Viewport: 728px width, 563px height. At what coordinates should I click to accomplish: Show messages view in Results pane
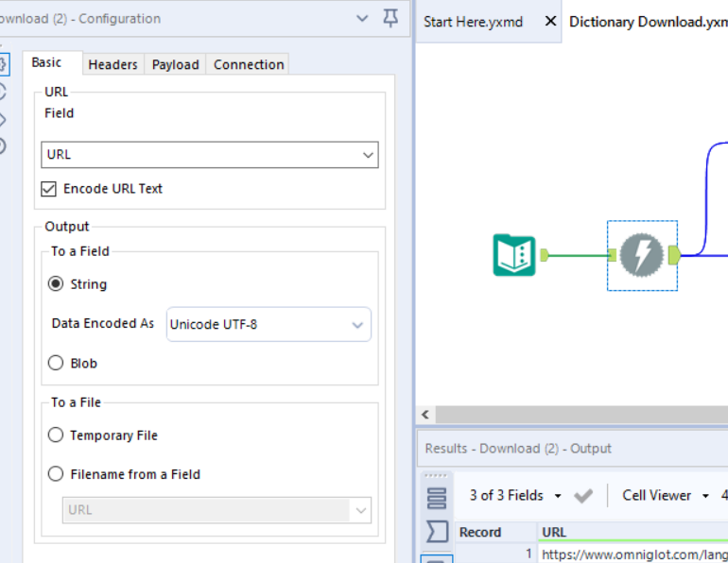[436, 531]
